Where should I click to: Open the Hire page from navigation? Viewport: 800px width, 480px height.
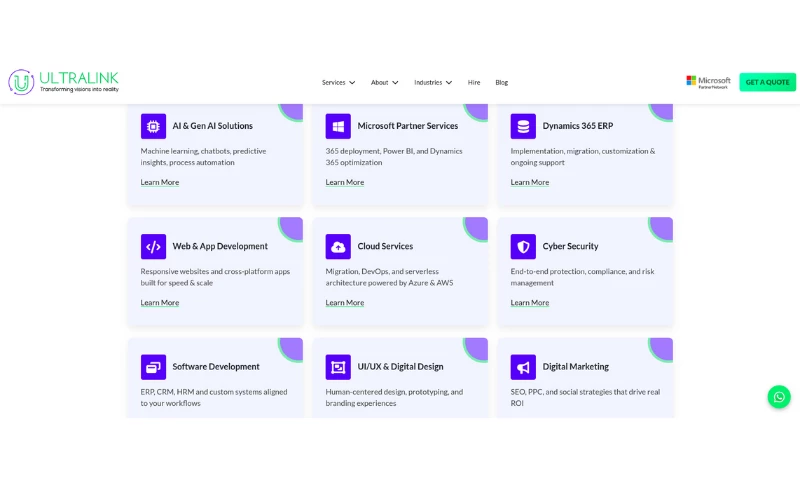pyautogui.click(x=474, y=82)
